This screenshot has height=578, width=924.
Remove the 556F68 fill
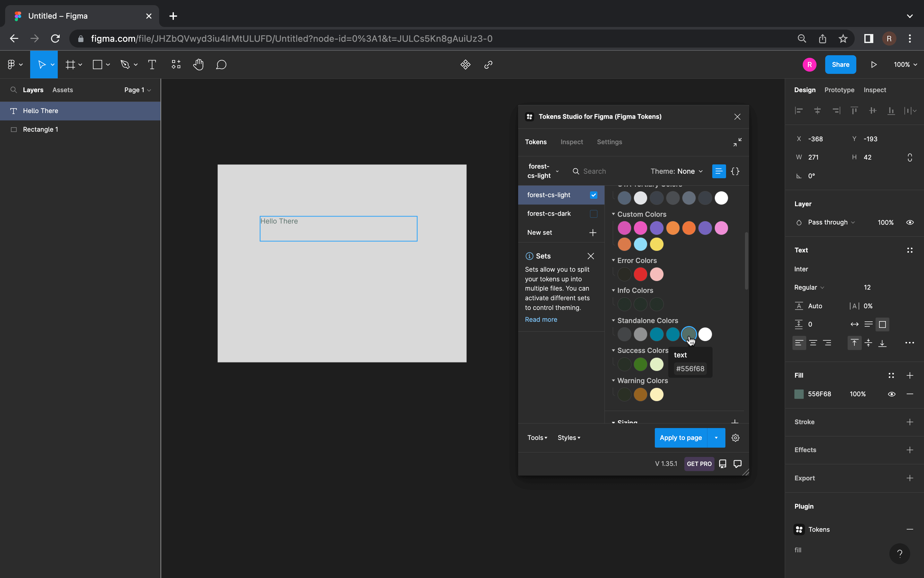coord(910,394)
